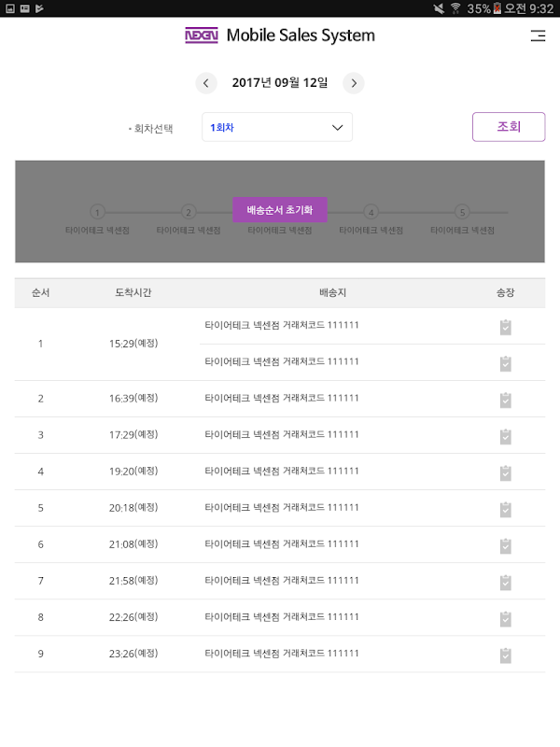Select route stop marker 2

(189, 212)
